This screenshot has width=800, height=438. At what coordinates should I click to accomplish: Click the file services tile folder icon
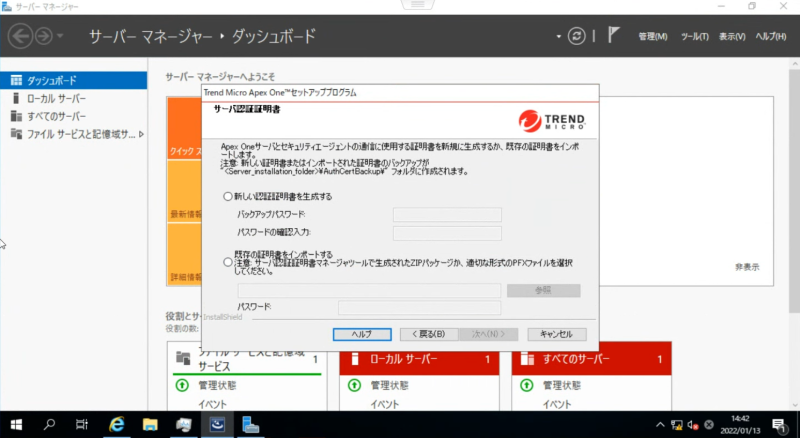183,357
